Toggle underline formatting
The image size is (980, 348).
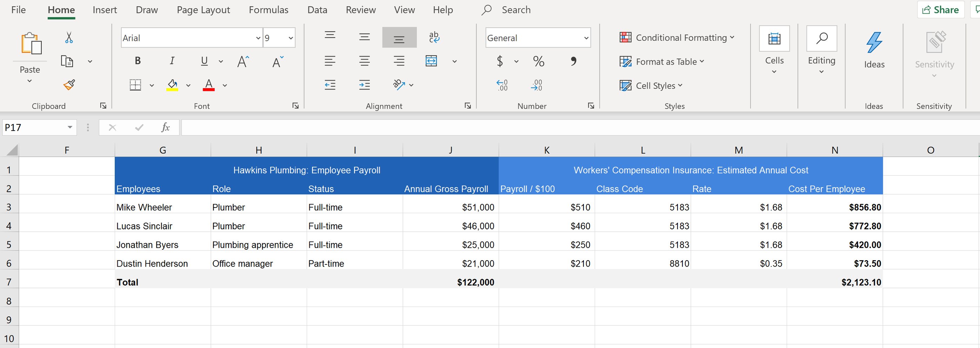(x=204, y=61)
